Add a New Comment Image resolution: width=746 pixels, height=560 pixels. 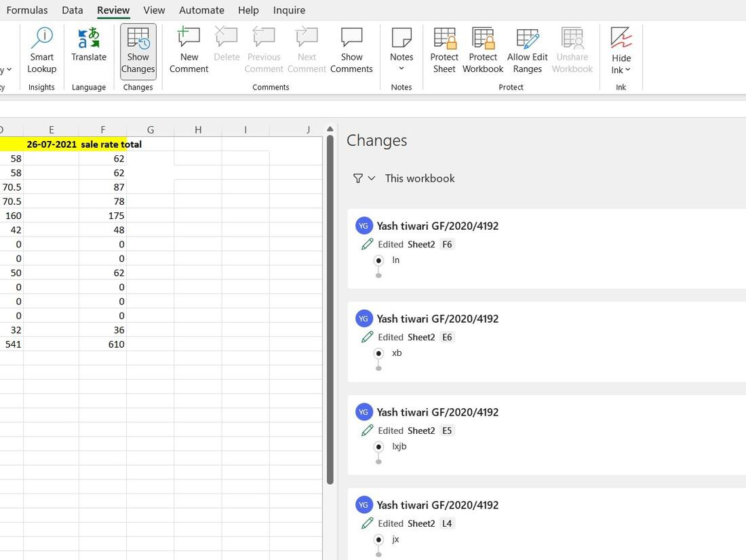tap(189, 50)
